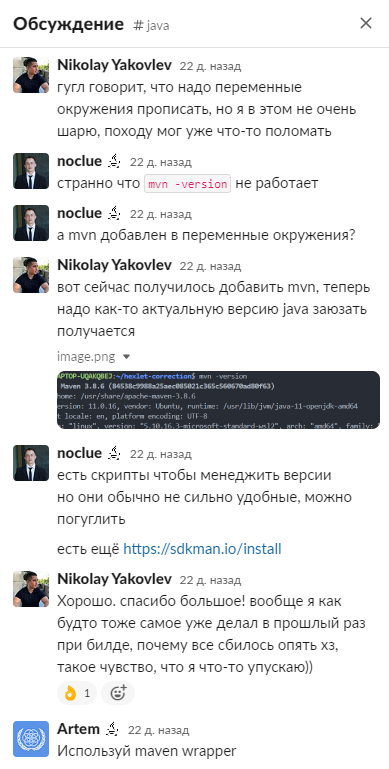Image resolution: width=389 pixels, height=769 pixels.
Task: Open the sdkman.io/install link
Action: pos(202,548)
